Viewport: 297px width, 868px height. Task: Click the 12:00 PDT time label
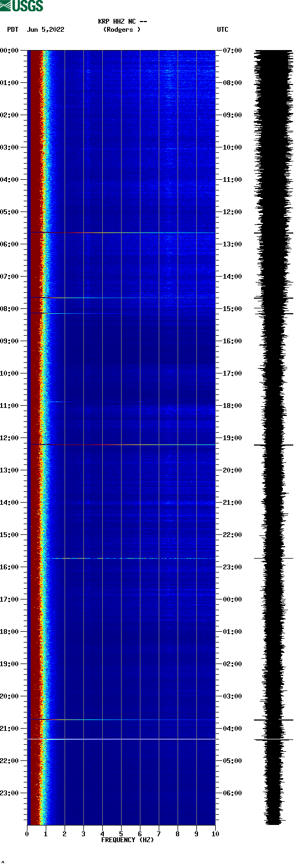point(10,438)
